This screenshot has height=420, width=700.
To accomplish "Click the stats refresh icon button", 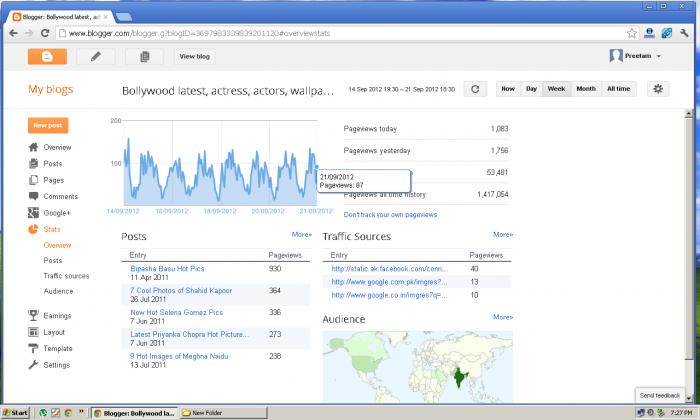I will (475, 89).
